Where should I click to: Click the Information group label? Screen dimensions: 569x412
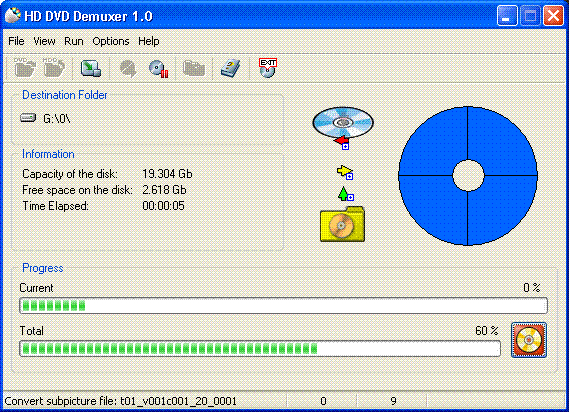click(x=48, y=154)
